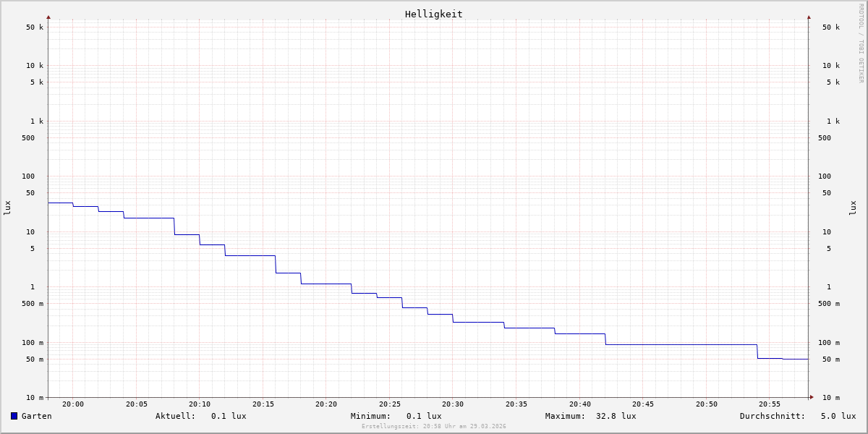
Task: Select the '50 m' label on left axis
Action: click(35, 359)
